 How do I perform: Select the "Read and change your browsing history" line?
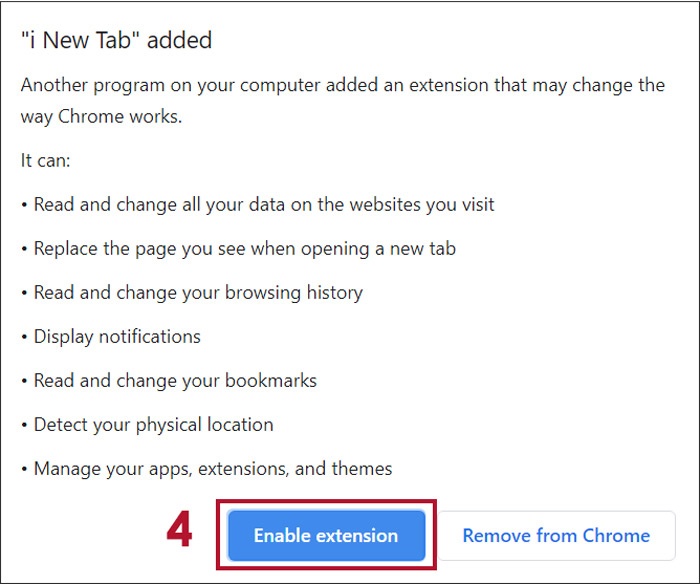point(198,293)
